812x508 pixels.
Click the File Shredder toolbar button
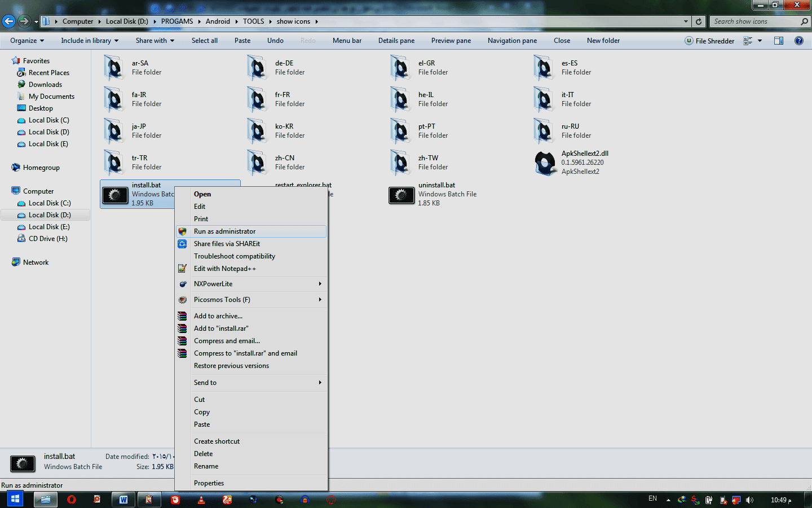(709, 41)
